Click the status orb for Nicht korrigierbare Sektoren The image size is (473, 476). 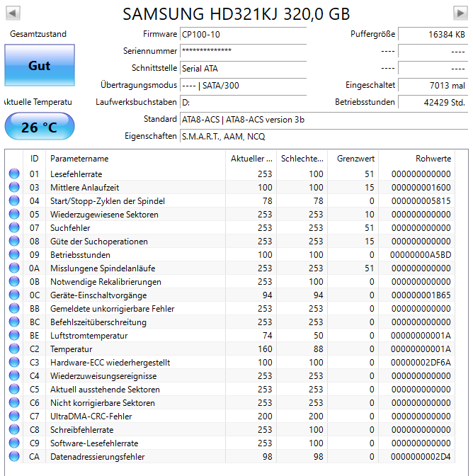[14, 402]
